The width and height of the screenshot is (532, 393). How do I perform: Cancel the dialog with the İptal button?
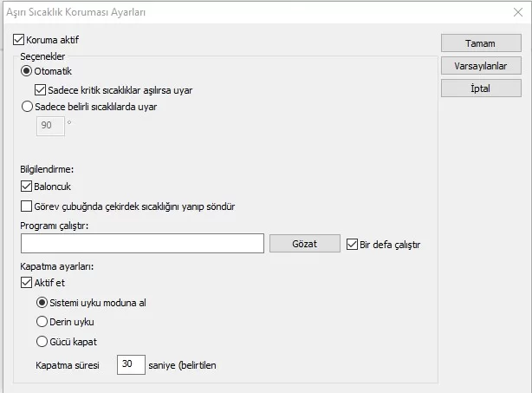[480, 88]
